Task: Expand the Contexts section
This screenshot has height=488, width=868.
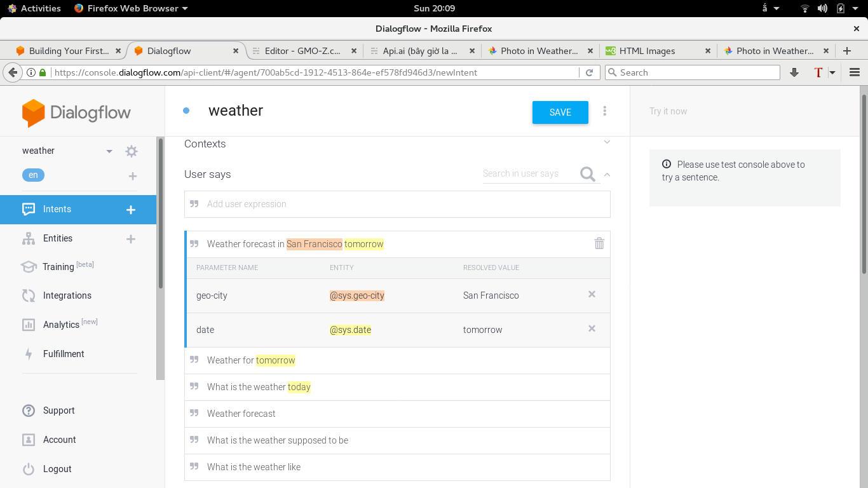Action: pos(607,142)
